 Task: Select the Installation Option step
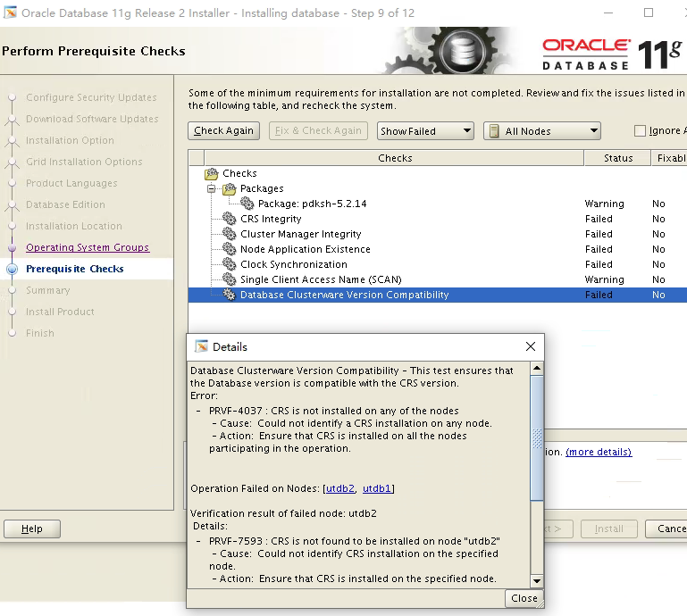(70, 140)
